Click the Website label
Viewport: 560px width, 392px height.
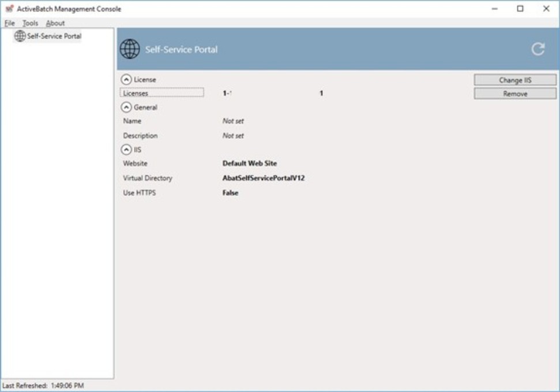click(x=135, y=163)
